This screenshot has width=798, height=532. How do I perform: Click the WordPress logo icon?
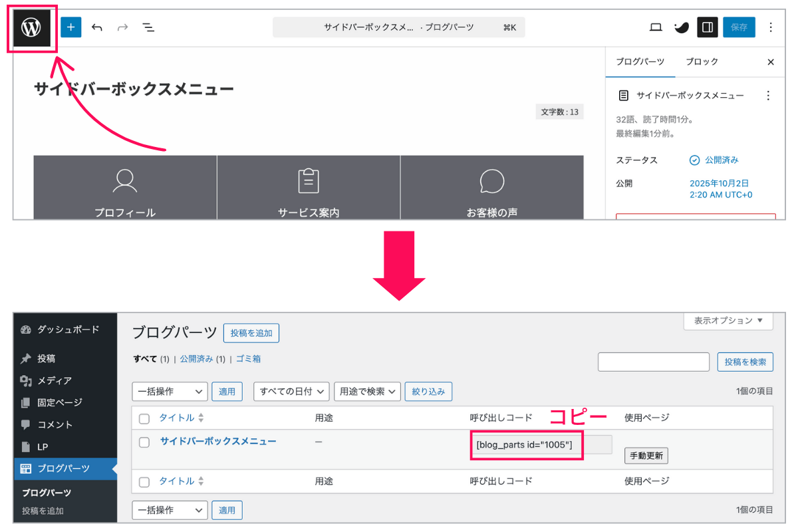32,28
